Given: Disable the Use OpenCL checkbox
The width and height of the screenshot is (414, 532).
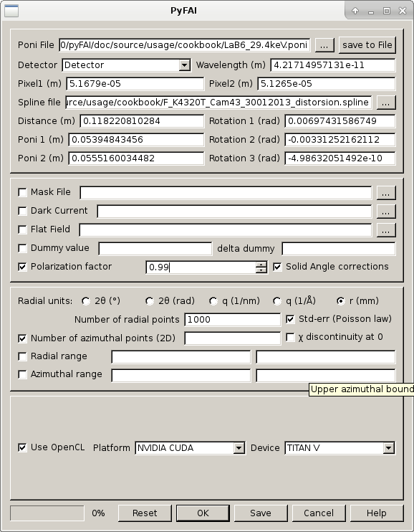Looking at the screenshot, I should tap(22, 448).
